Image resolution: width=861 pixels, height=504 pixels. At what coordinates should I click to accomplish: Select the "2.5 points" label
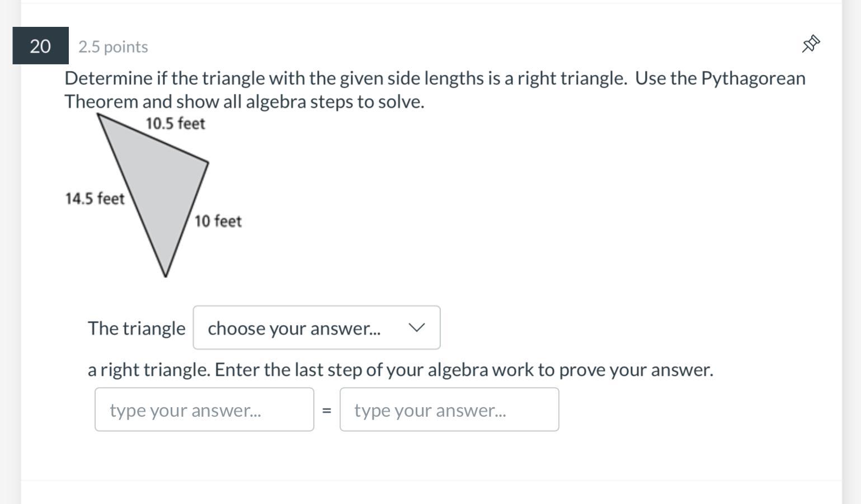pyautogui.click(x=113, y=47)
